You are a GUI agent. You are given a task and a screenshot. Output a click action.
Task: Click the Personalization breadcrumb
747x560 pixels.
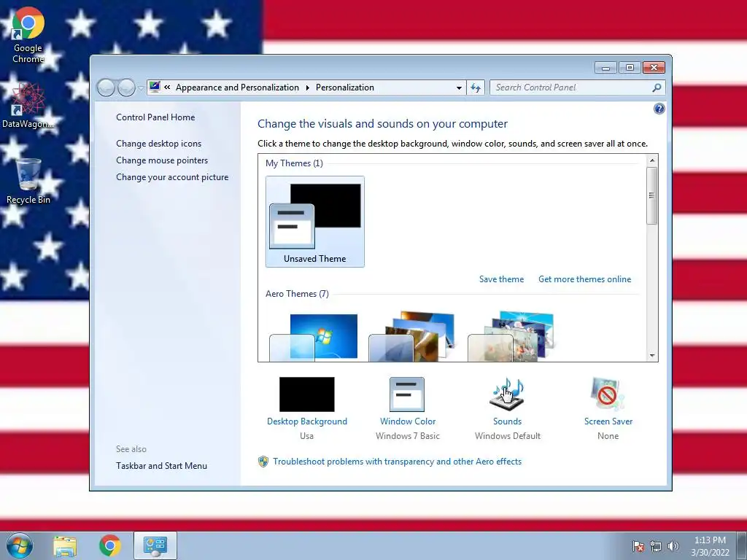(x=345, y=87)
